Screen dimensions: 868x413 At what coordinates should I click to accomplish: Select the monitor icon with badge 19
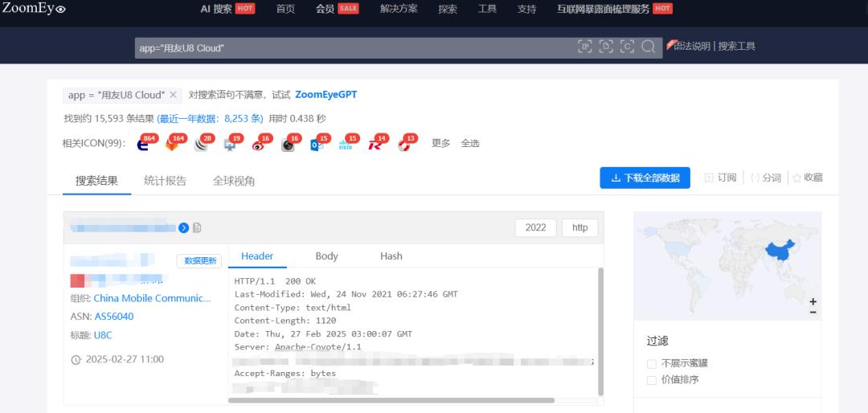pos(231,145)
